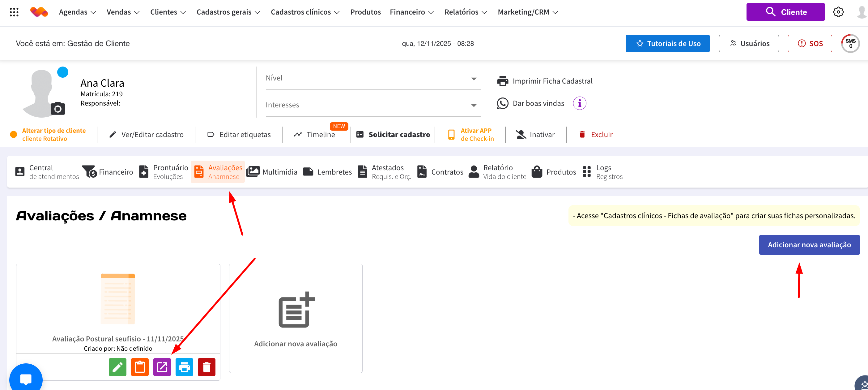868x390 pixels.
Task: Click the purple open-external evaluation icon
Action: [162, 367]
